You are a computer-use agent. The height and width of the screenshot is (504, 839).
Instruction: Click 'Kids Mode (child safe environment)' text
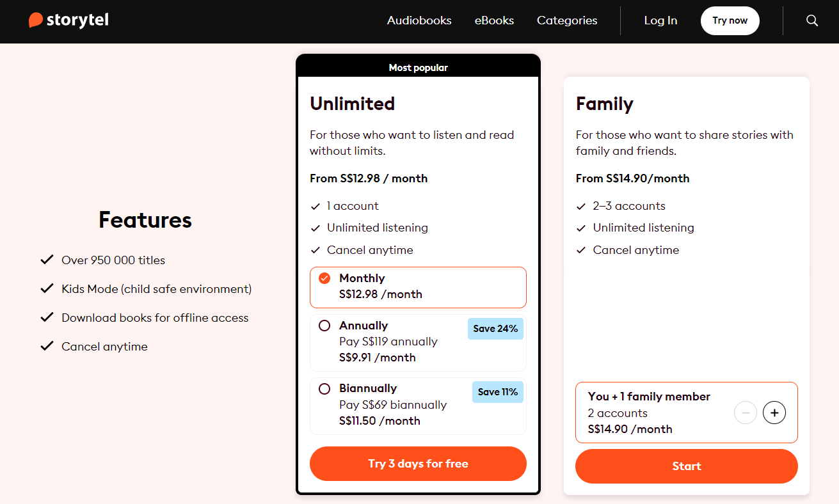pos(157,289)
